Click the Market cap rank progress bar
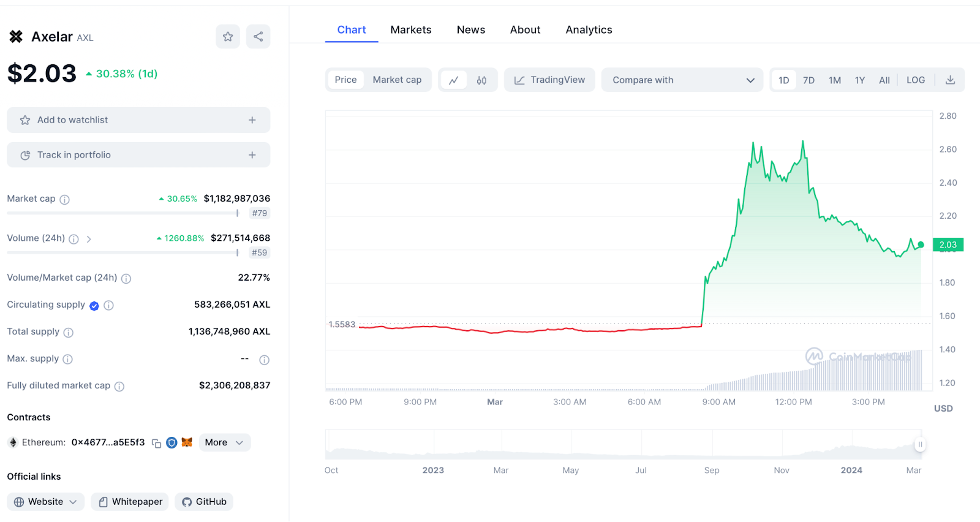 pyautogui.click(x=123, y=213)
